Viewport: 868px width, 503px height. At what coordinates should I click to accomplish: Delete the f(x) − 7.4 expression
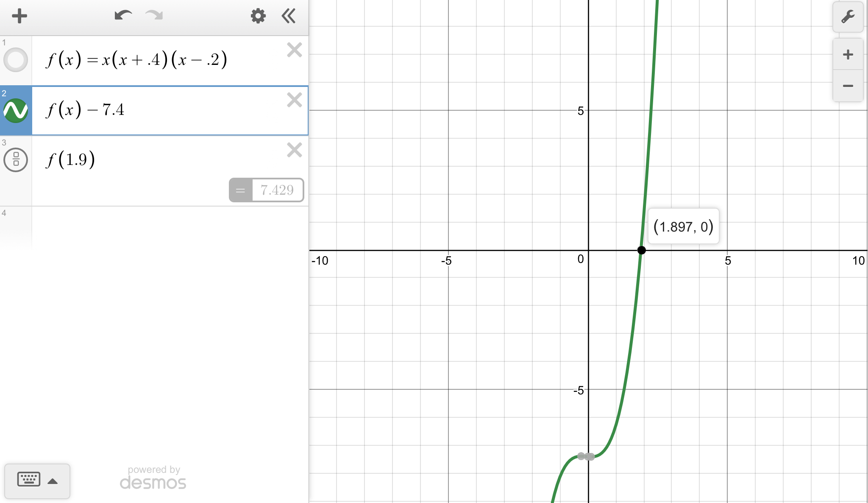pos(294,100)
